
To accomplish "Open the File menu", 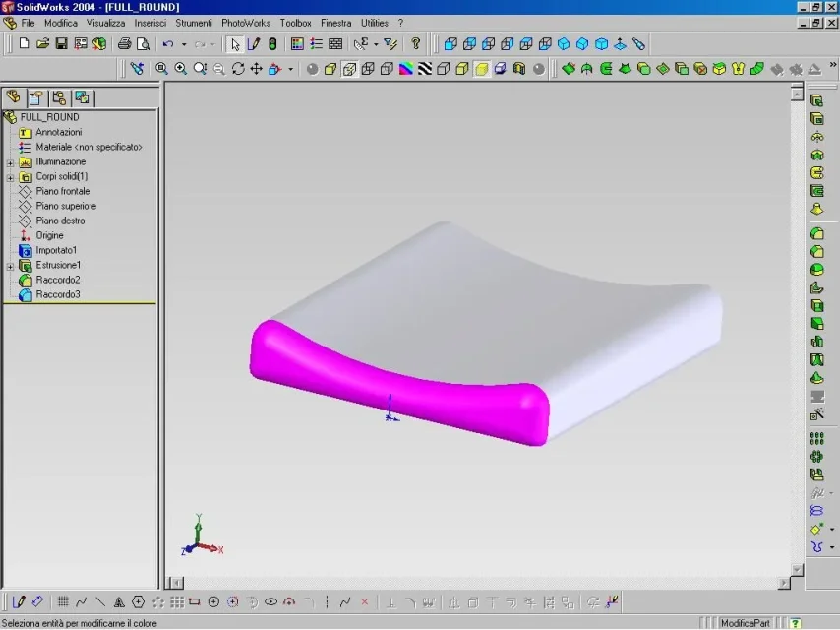I will tap(28, 23).
